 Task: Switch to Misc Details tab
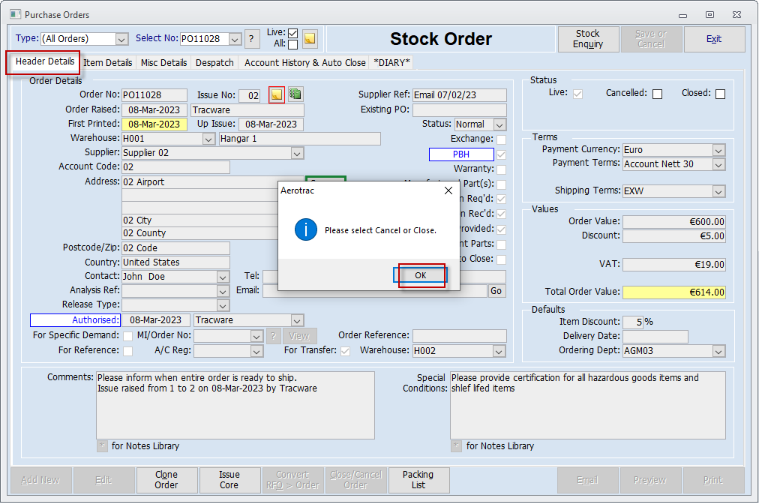(164, 62)
